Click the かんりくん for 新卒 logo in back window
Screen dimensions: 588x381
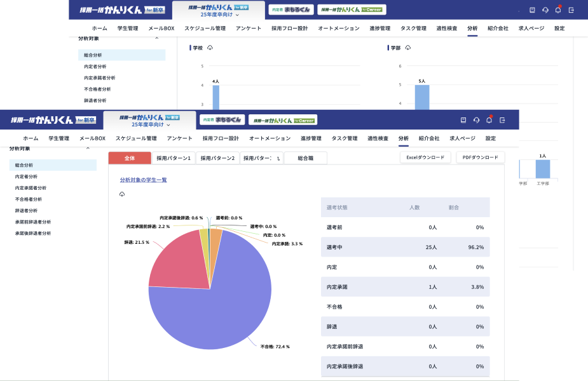(x=122, y=10)
